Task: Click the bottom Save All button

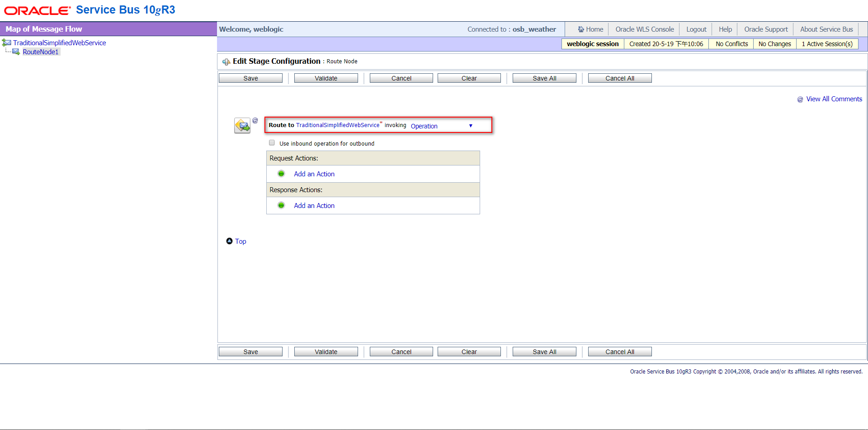Action: [544, 352]
